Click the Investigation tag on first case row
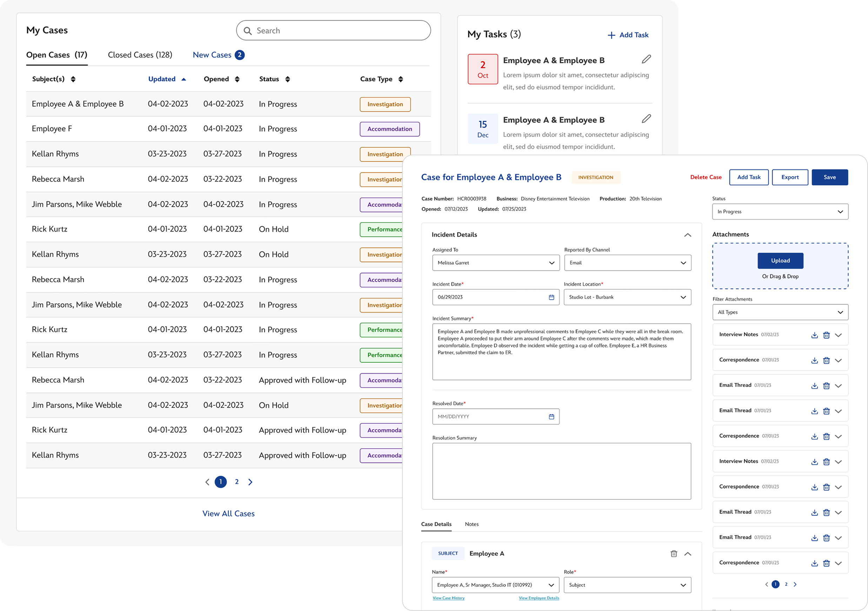The image size is (868, 611). tap(385, 104)
